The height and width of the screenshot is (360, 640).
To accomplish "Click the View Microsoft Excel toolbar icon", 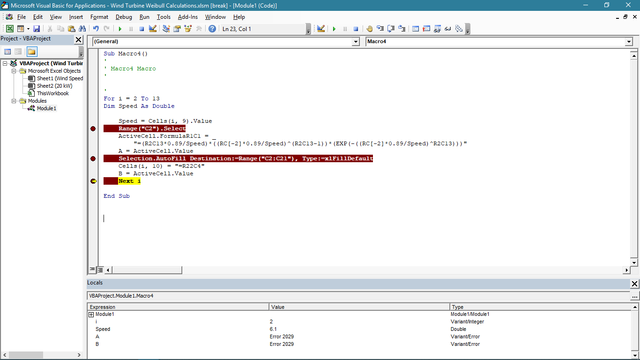I will 9,29.
